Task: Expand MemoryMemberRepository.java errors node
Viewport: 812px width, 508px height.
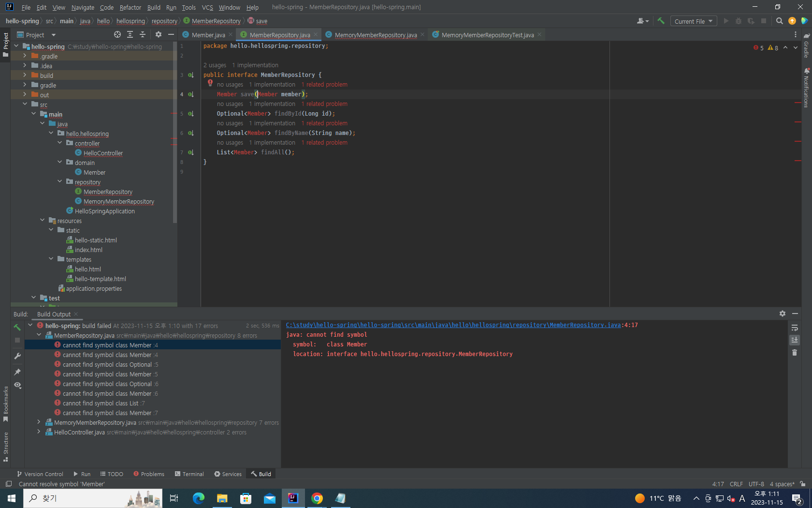Action: click(39, 422)
